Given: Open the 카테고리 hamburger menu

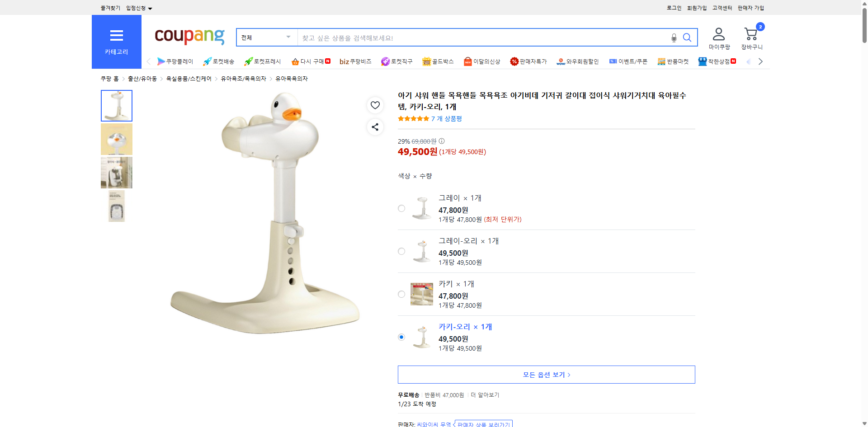Looking at the screenshot, I should pos(116,35).
